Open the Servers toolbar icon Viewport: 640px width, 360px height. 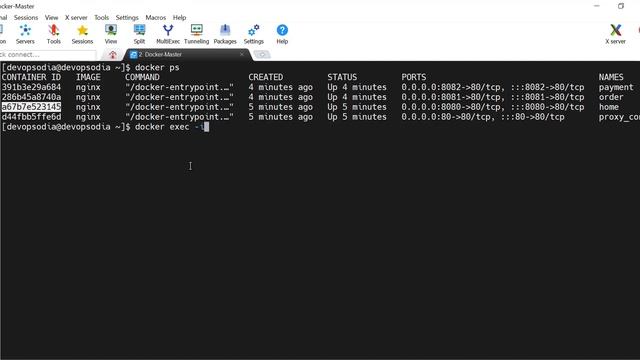(x=25, y=34)
